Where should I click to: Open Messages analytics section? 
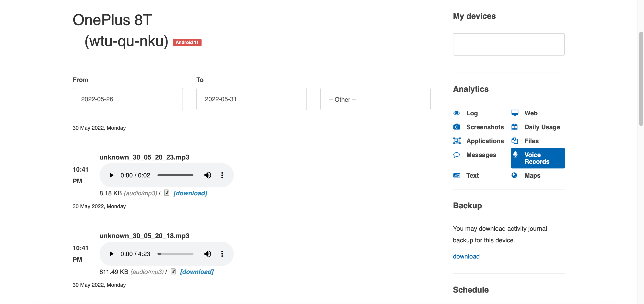[481, 155]
